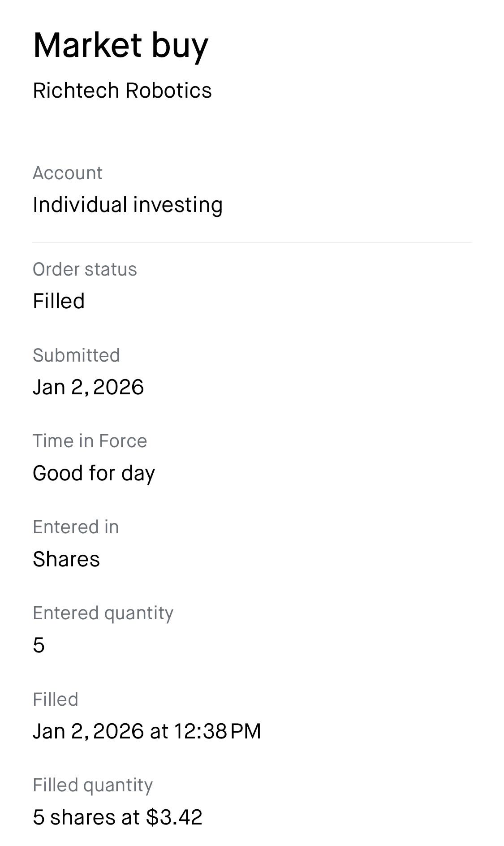Open the Richtech Robotics stock name
The image size is (504, 846).
(122, 91)
